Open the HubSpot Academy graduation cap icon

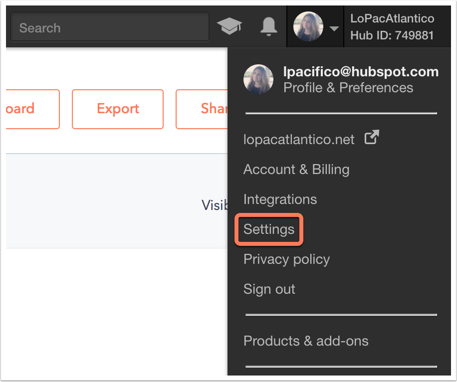pyautogui.click(x=229, y=26)
